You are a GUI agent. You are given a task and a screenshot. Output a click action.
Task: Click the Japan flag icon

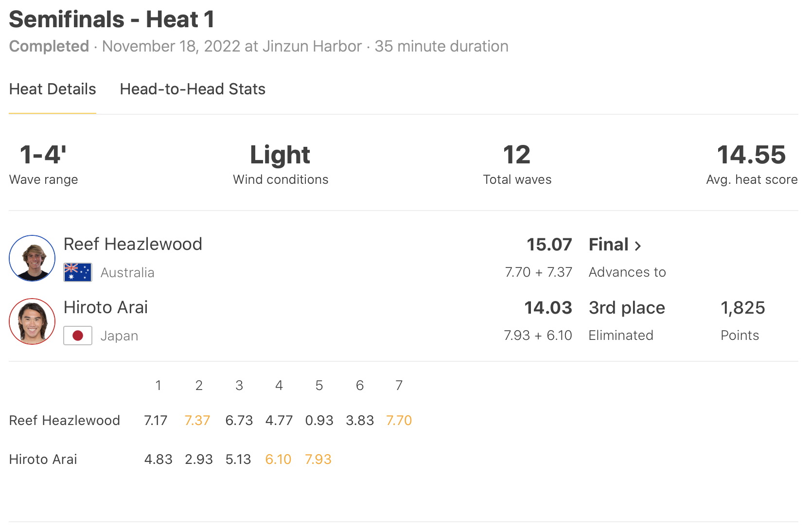[x=78, y=336]
